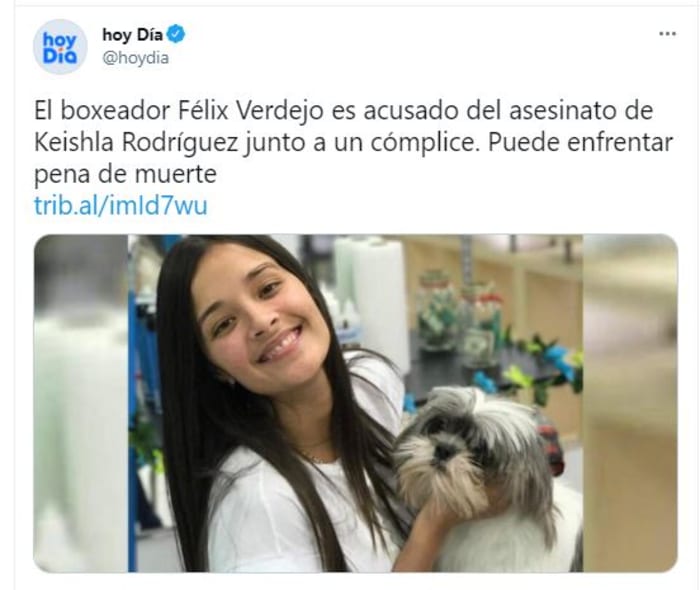Click the hoy Día profile avatar logo
The image size is (700, 590).
point(60,46)
